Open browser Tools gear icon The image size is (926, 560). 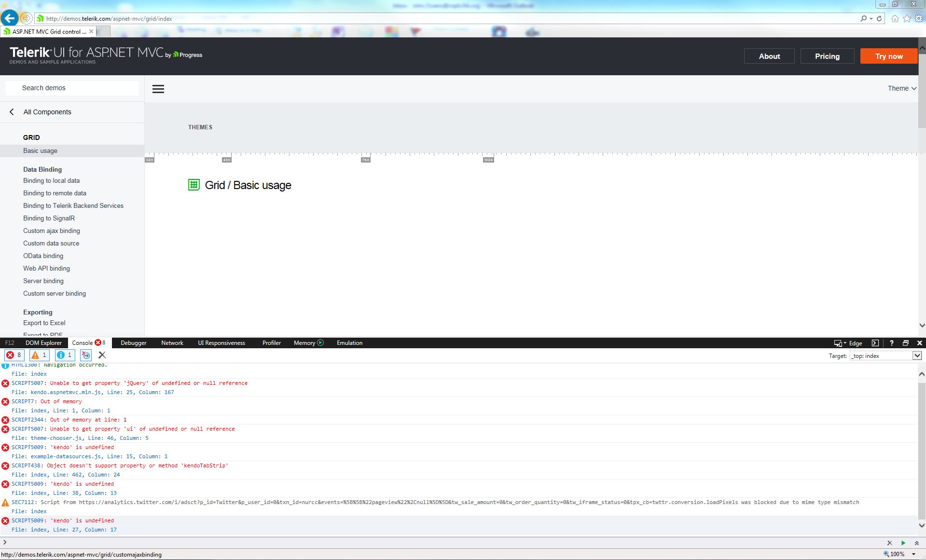(x=919, y=18)
